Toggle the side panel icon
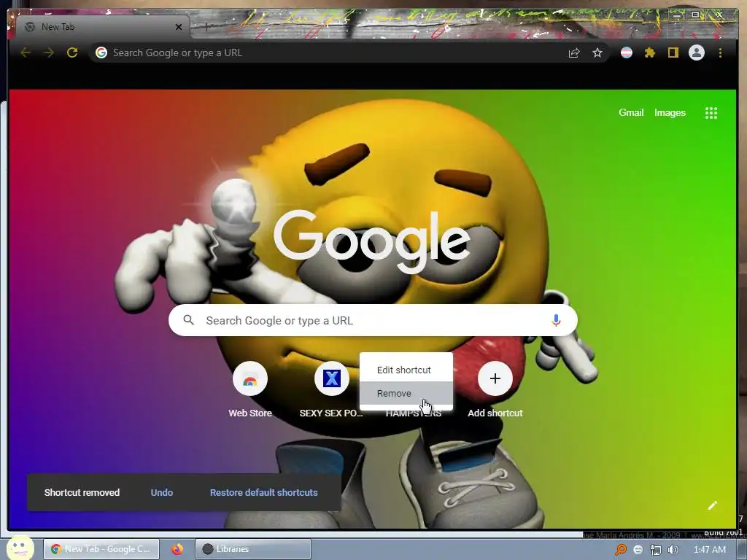This screenshot has width=747, height=560. [673, 52]
